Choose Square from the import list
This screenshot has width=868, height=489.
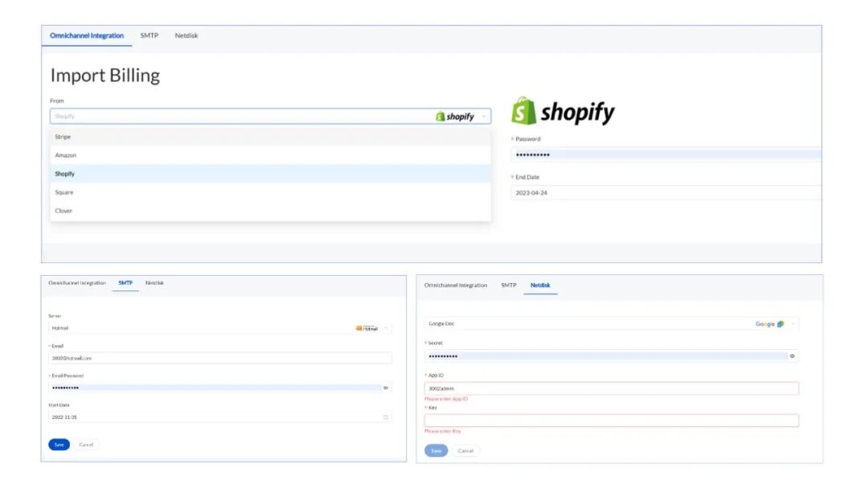[x=270, y=192]
